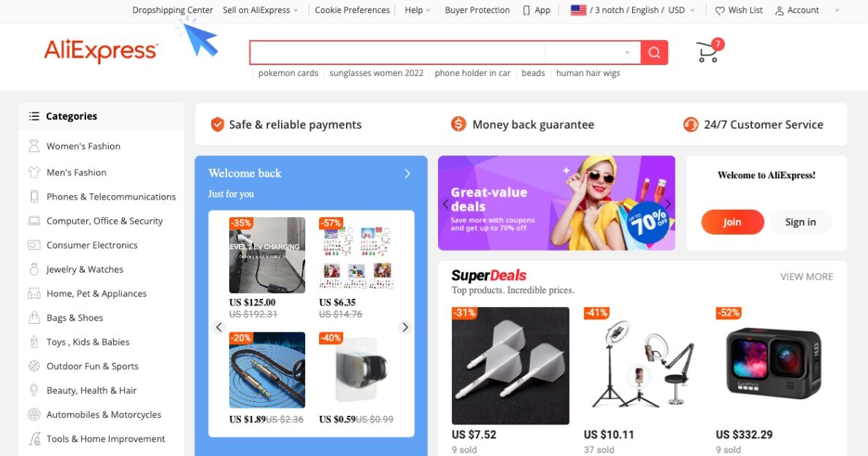Click the orange Join button

[x=732, y=222]
